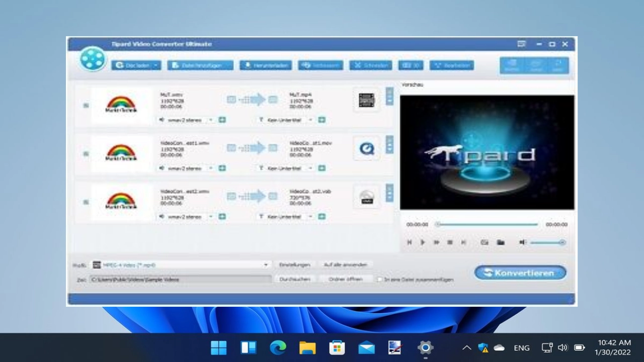This screenshot has height=362, width=644.
Task: Click the preview volume slider
Action: tap(547, 242)
